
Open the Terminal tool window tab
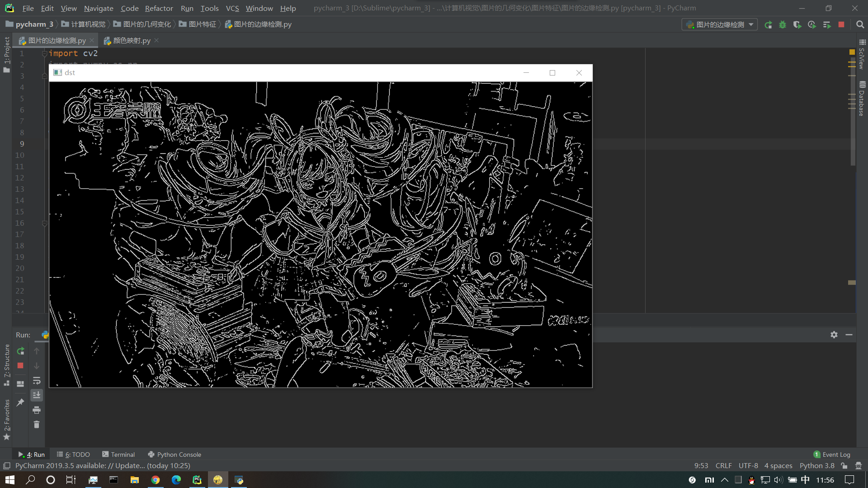(x=118, y=455)
